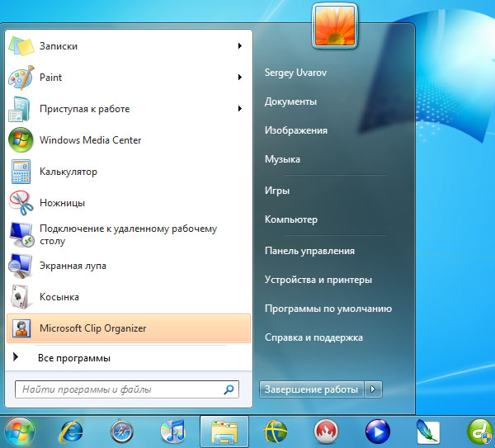
Task: Launch Safari compass icon on taskbar
Action: click(x=122, y=431)
